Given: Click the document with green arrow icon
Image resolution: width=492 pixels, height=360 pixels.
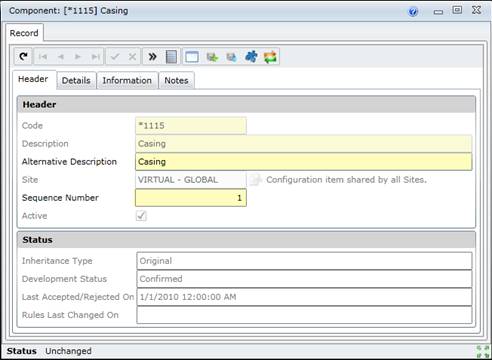Looking at the screenshot, I should pyautogui.click(x=212, y=57).
